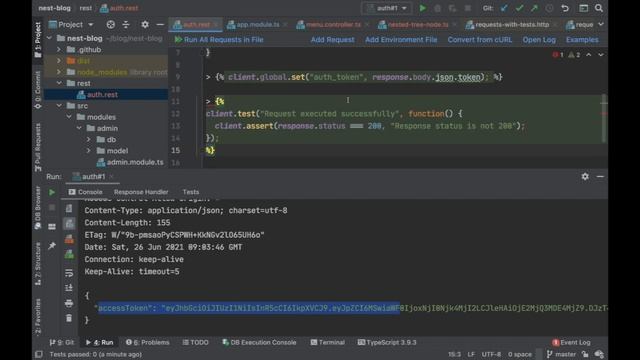
Task: Clear console with trash icon
Action: coord(69,318)
